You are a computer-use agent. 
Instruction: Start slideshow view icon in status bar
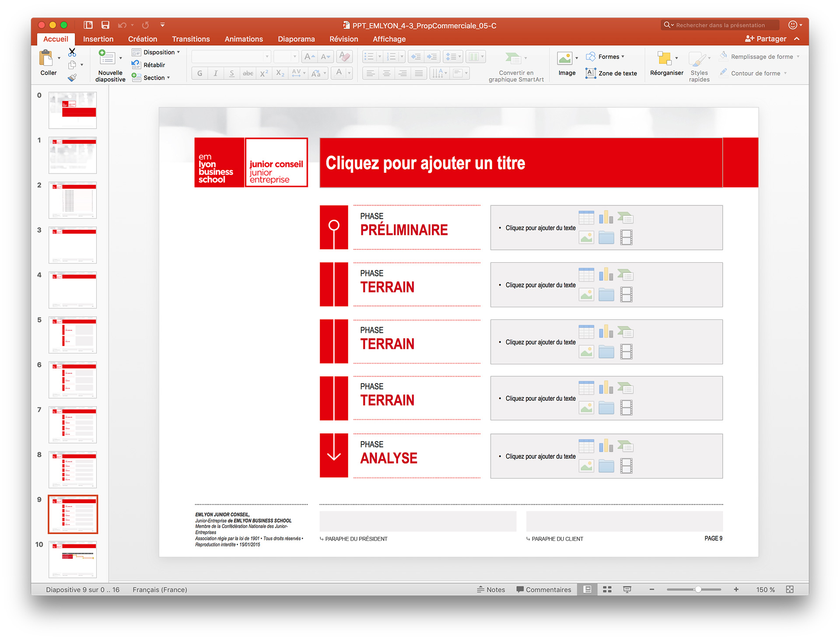[627, 589]
